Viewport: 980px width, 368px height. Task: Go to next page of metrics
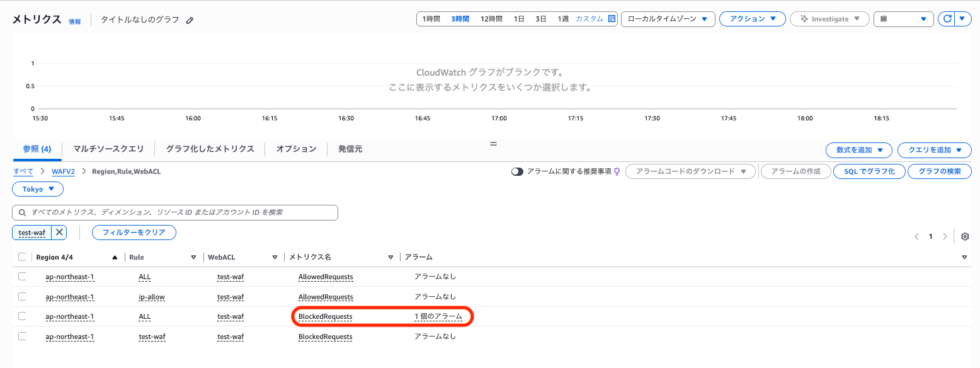click(x=945, y=237)
